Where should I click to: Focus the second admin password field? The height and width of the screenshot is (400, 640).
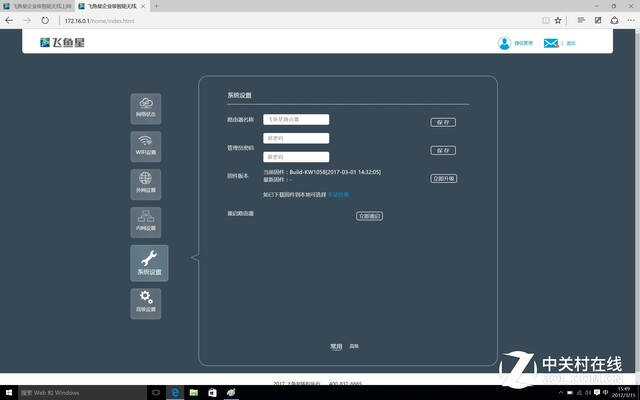[296, 157]
